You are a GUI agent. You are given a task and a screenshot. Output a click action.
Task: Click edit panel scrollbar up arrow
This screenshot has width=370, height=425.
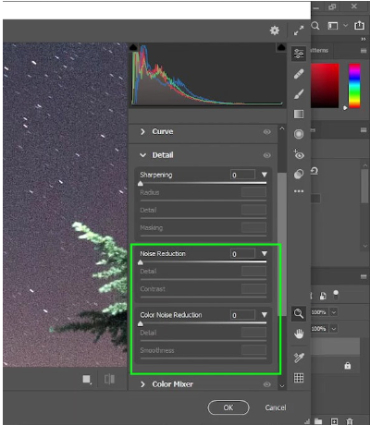click(282, 129)
